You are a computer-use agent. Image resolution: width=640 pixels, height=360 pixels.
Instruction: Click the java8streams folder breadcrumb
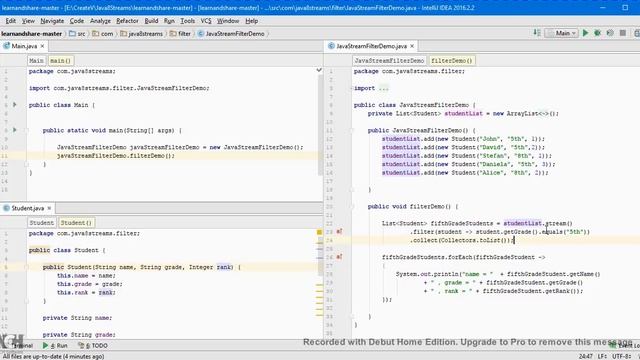click(x=142, y=33)
